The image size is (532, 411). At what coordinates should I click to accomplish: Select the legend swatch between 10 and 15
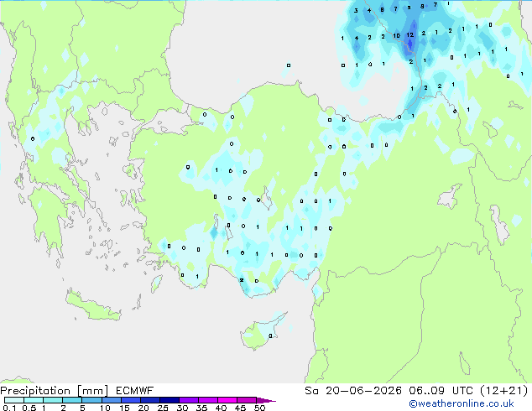112,400
